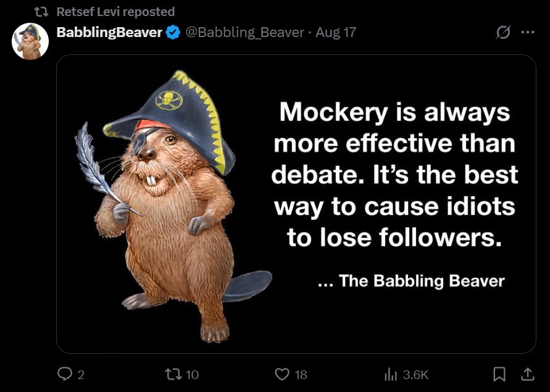Screen dimensions: 550x392
Task: Open the three-dot more options menu
Action: click(x=528, y=32)
